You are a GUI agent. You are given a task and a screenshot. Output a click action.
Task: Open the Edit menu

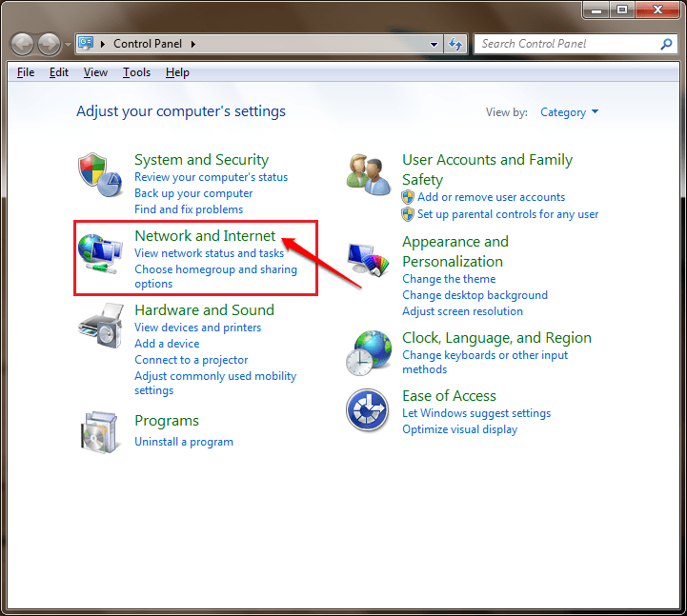(59, 72)
